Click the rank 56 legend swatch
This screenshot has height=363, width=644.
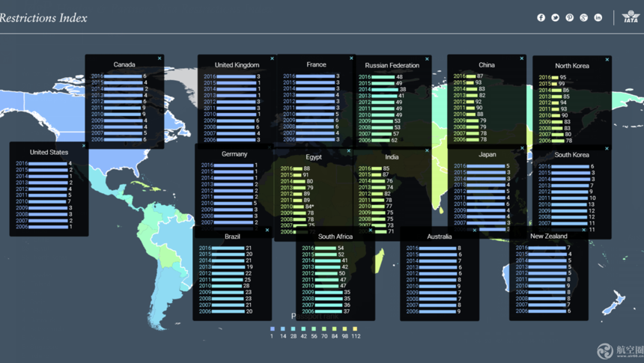(314, 329)
